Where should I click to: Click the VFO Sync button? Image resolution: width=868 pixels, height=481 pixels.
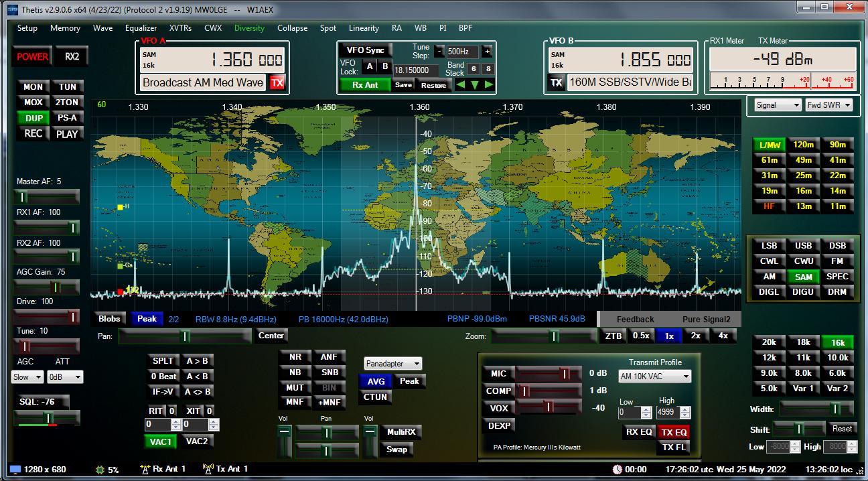click(365, 51)
